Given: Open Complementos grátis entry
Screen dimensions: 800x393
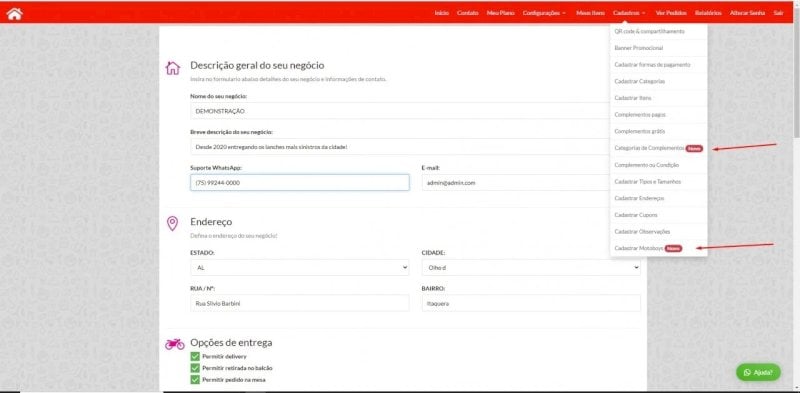Looking at the screenshot, I should [658, 131].
